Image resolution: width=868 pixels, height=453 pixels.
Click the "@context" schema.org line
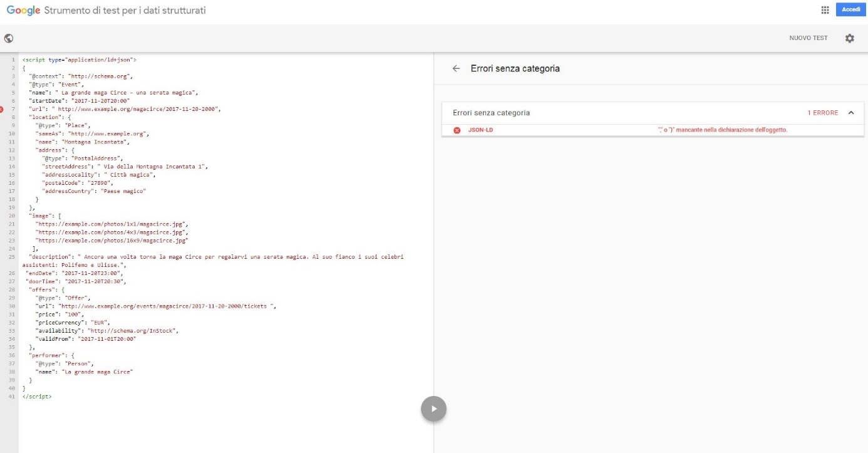(x=81, y=76)
